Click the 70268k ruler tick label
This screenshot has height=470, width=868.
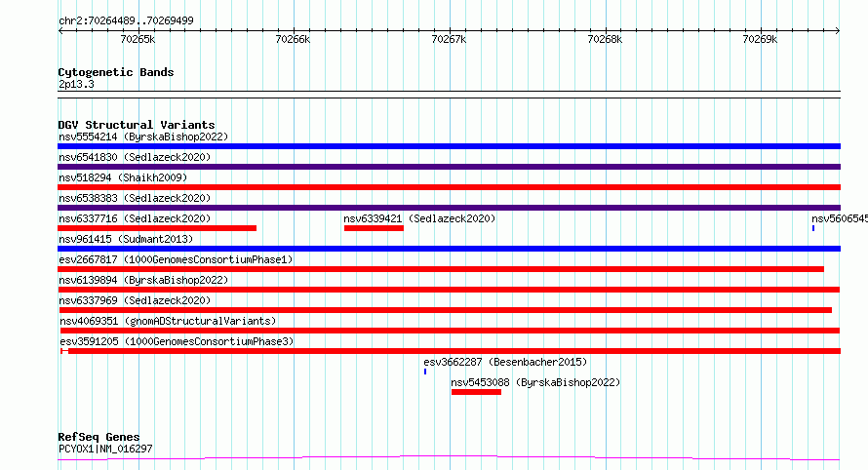pyautogui.click(x=605, y=39)
